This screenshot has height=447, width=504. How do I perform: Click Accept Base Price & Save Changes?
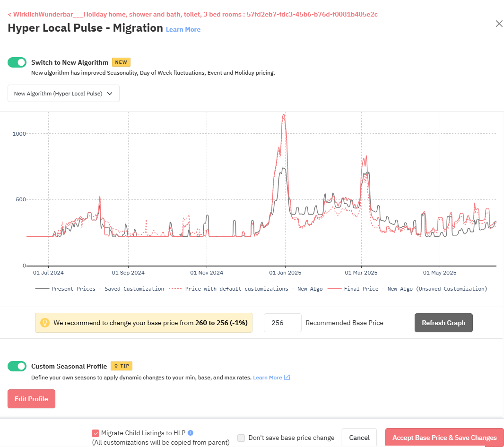(444, 437)
